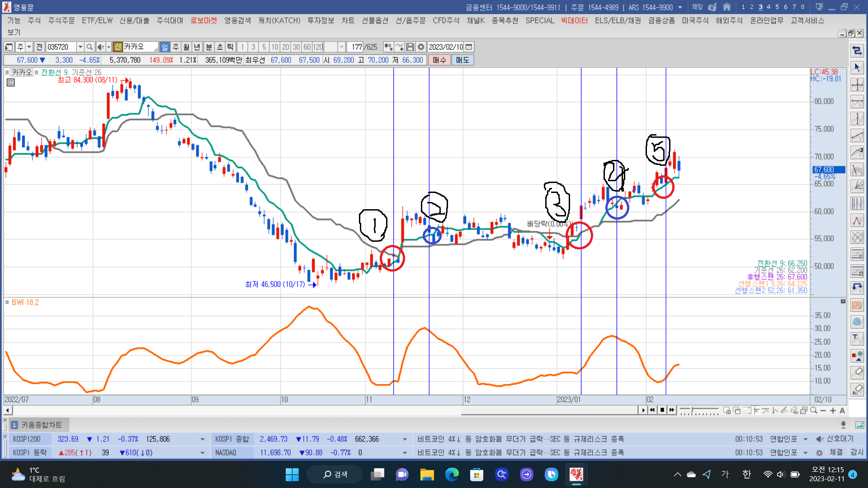
Task: Click the zoom-in plus icon below chart
Action: (833, 411)
